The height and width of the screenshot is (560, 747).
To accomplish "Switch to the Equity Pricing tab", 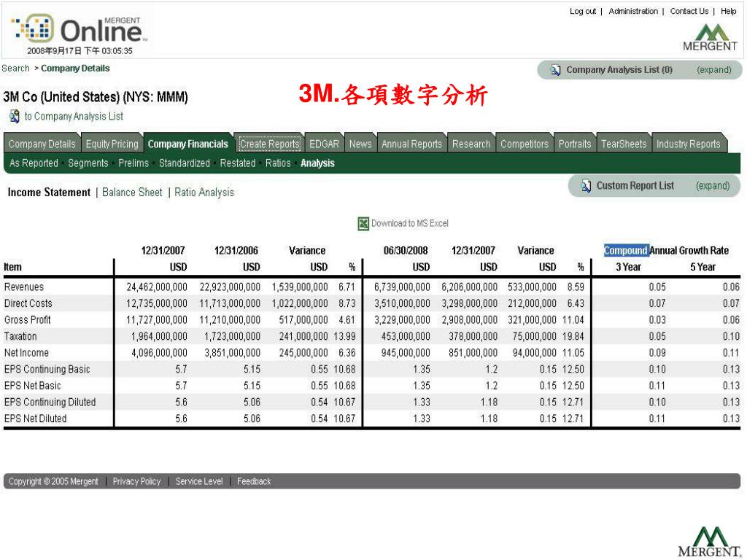I will pyautogui.click(x=112, y=144).
